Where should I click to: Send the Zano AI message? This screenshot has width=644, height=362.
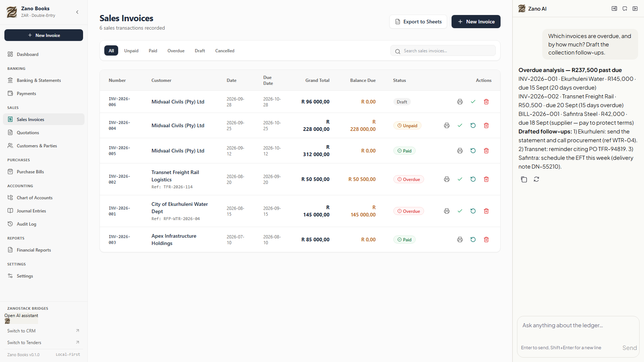point(629,348)
